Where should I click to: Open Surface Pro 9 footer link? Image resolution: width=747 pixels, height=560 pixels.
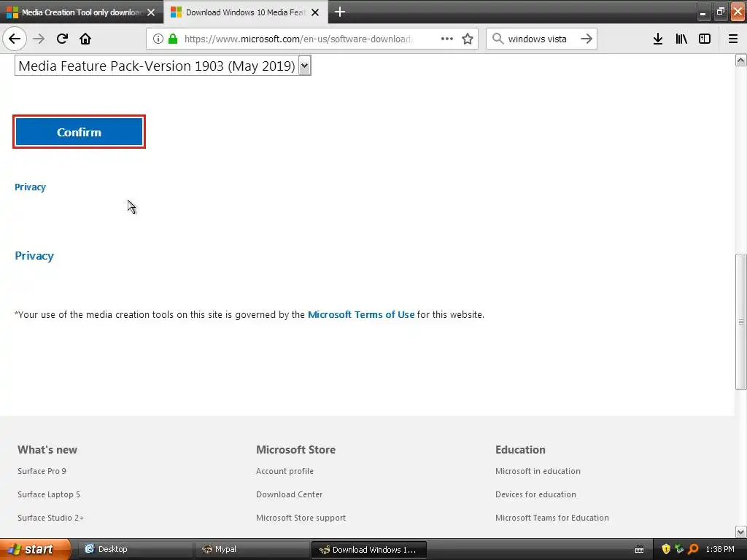[42, 471]
